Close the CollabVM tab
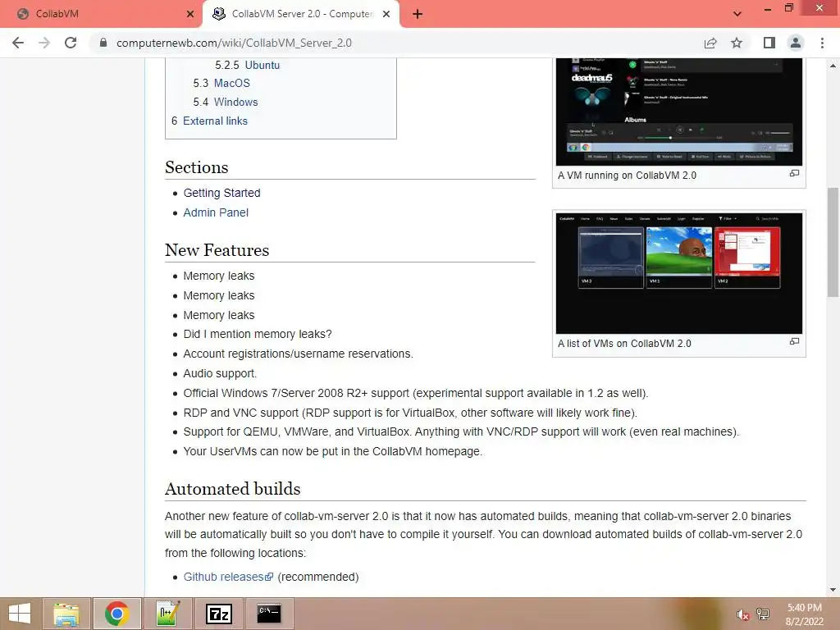This screenshot has width=840, height=630. (190, 14)
